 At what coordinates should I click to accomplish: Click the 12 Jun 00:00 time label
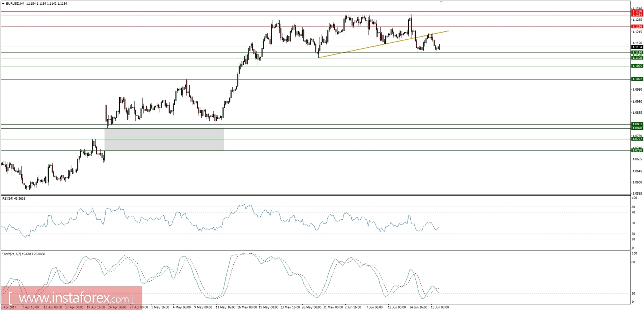pyautogui.click(x=397, y=307)
